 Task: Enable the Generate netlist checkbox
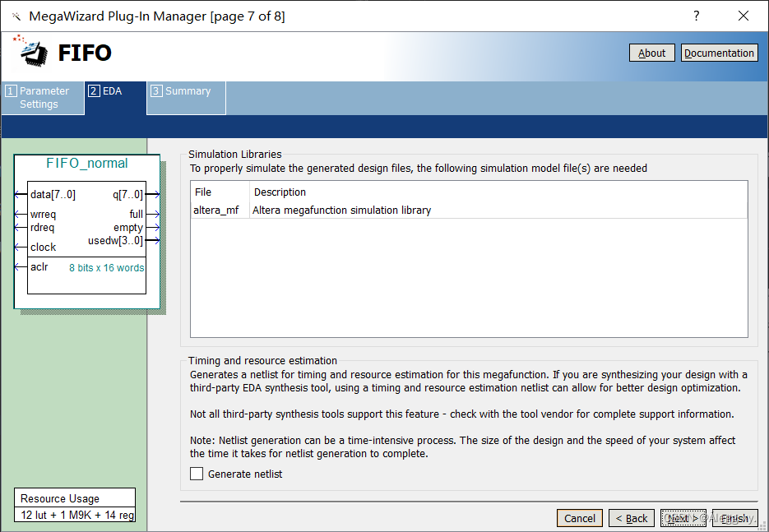click(197, 474)
